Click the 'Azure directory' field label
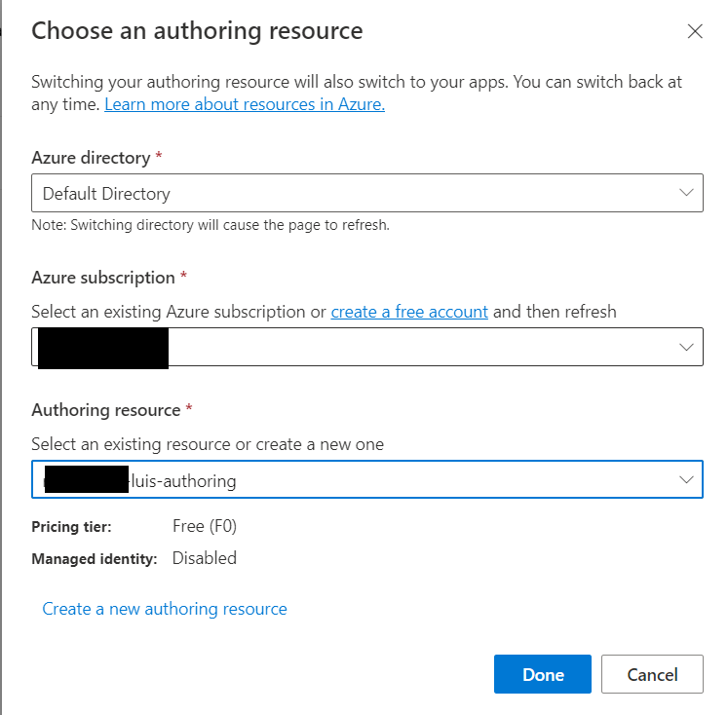 (x=91, y=158)
